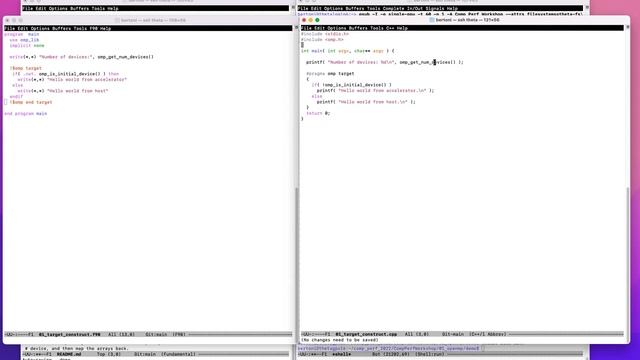The image size is (640, 360).
Task: Click the buffer name 01_target_construct.cpp in the mode line
Action: [x=366, y=334]
